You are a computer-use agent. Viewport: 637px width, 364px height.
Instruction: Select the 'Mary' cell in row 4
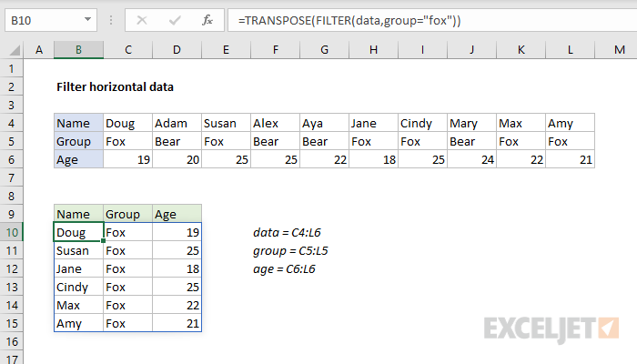point(471,123)
